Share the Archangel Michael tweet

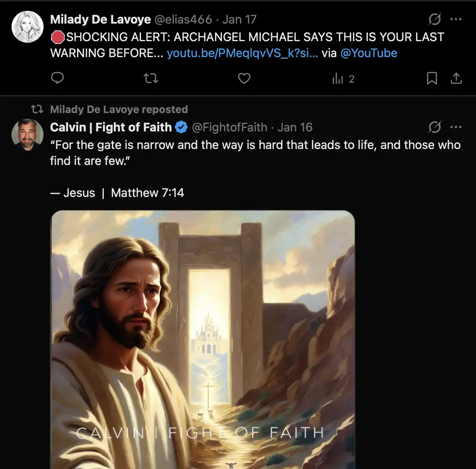[x=456, y=78]
